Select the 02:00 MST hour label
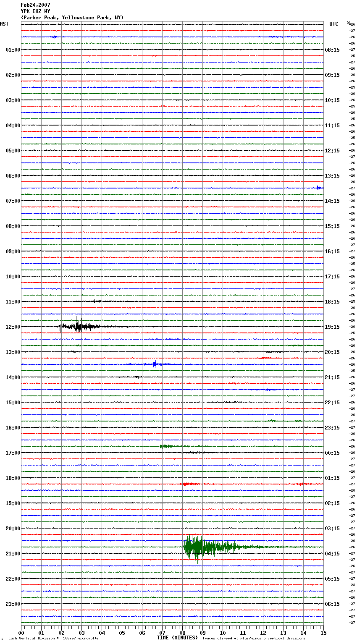 click(x=13, y=75)
